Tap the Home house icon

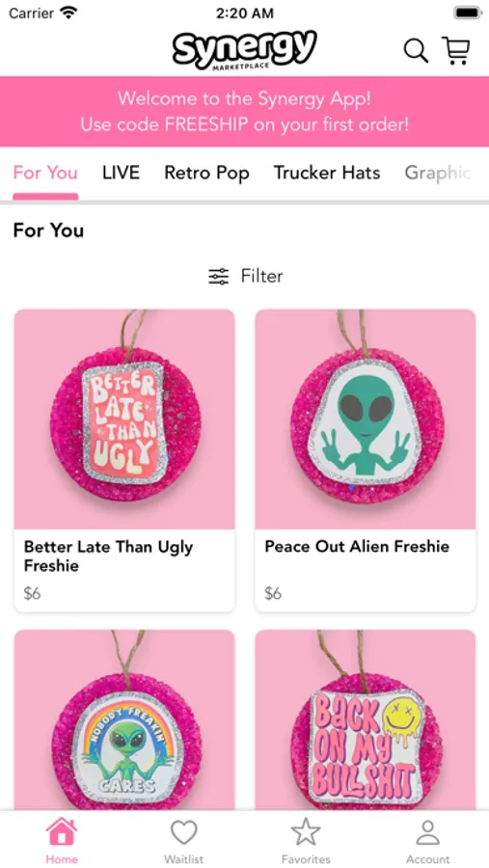(x=62, y=833)
